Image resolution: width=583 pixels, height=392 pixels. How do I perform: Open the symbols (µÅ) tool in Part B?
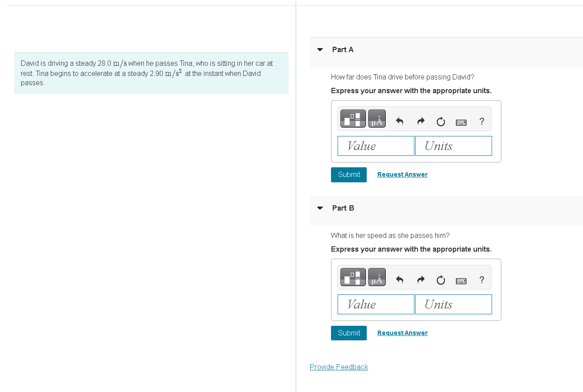pyautogui.click(x=377, y=277)
